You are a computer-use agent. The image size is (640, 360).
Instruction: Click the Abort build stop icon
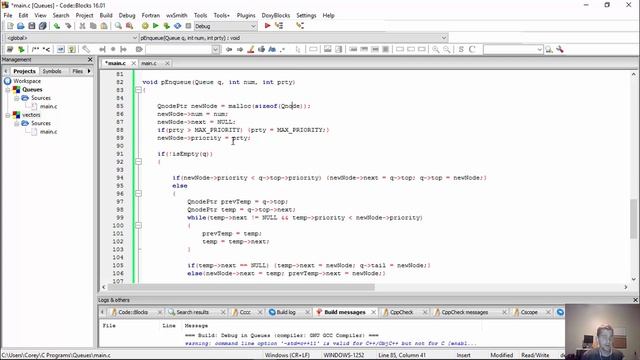pos(188,26)
